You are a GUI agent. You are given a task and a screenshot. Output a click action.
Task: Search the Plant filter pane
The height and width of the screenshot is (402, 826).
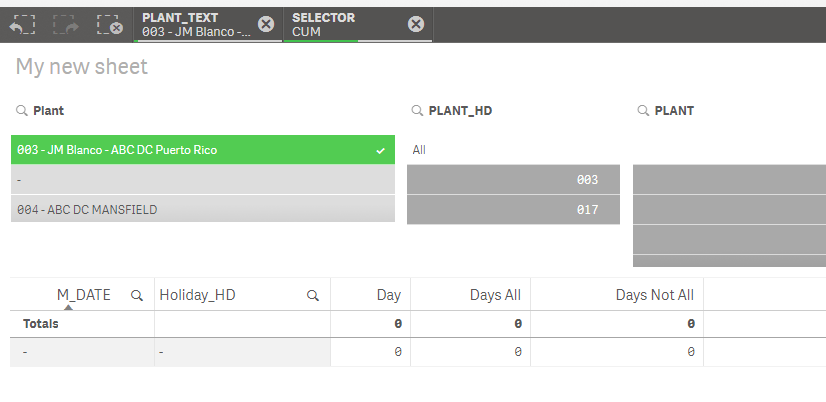pos(22,111)
